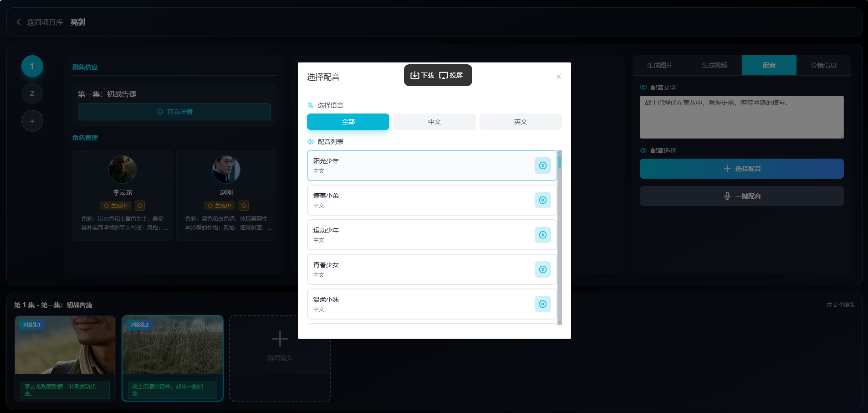Screen dimensions: 868x413
Task: Regenerate 赵刚 character with refresh icon
Action: [244, 206]
